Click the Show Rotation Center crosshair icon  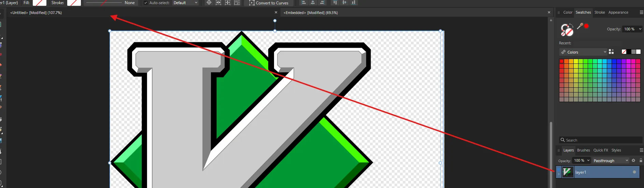point(209,3)
